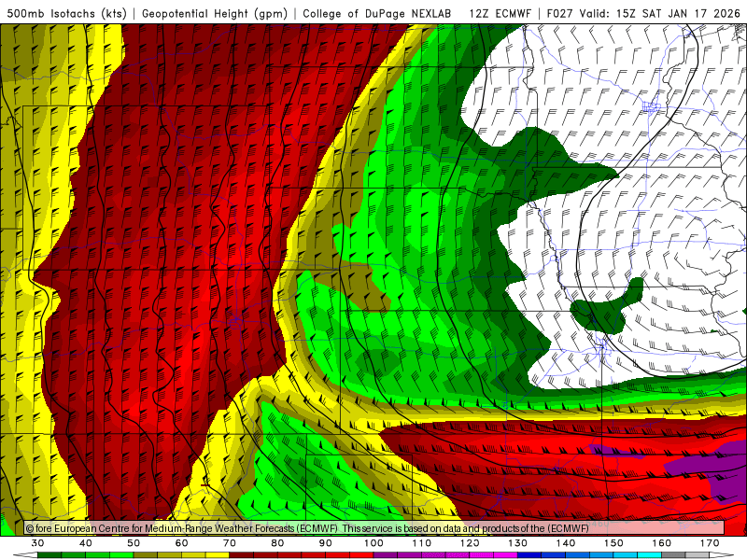747x560 pixels.
Task: Click the '120' label on the color scale
Action: point(470,543)
